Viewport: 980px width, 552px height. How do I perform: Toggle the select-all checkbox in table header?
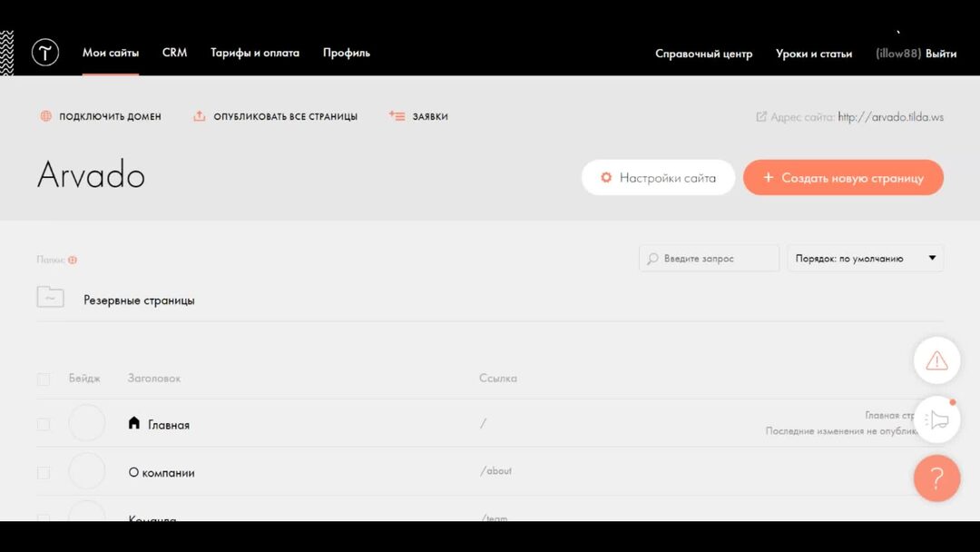(44, 379)
